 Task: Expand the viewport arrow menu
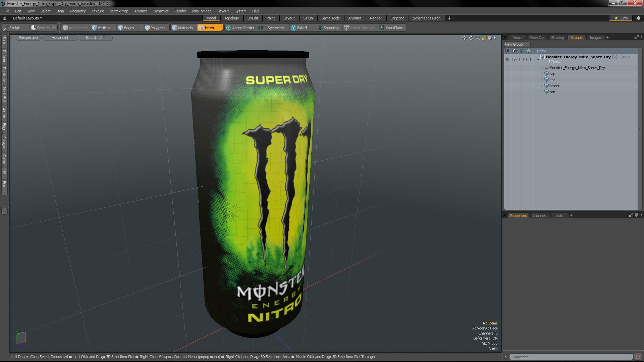495,38
